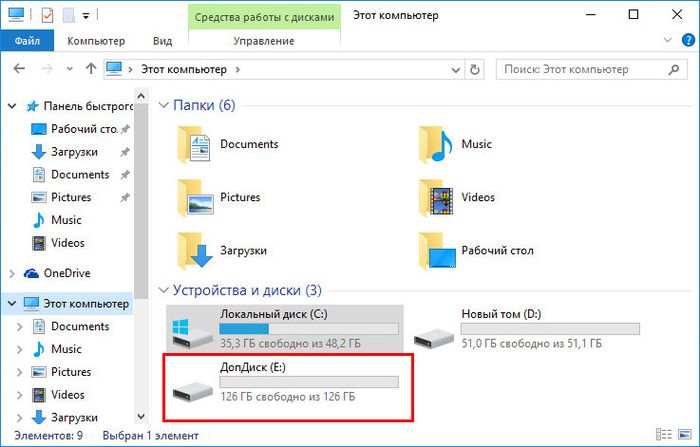Click the search field Поиск: Этот компьютер
The width and height of the screenshot is (700, 447).
point(592,70)
